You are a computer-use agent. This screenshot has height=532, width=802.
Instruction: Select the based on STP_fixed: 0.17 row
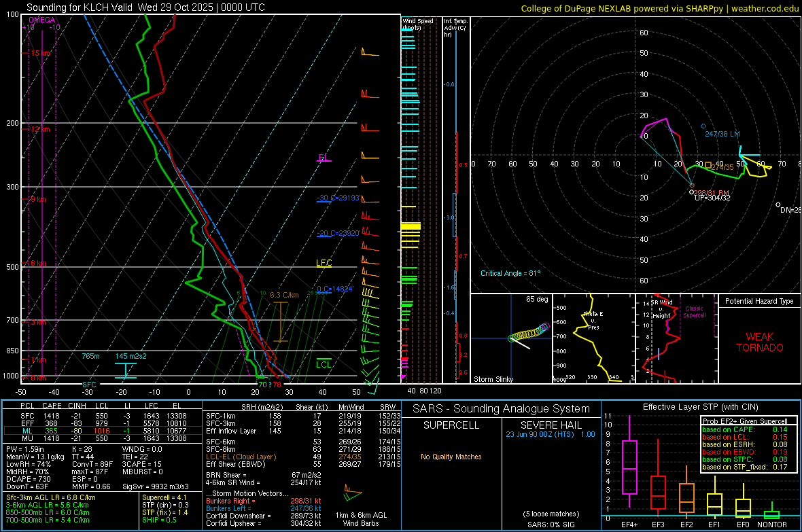[745, 467]
